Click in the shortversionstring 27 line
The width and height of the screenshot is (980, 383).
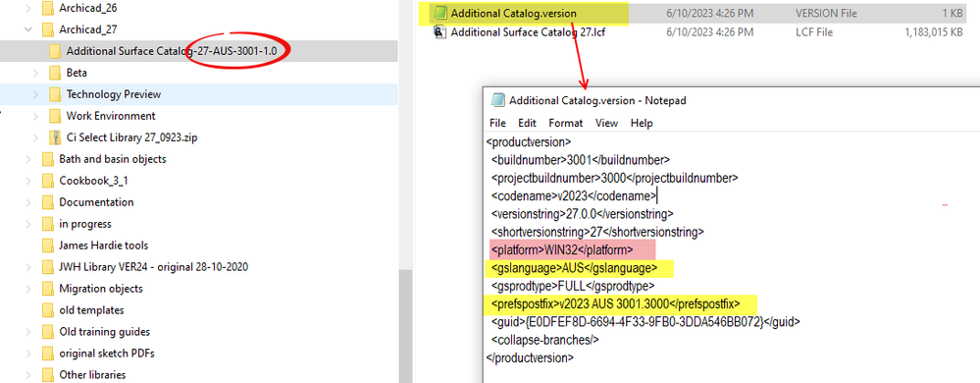click(596, 232)
